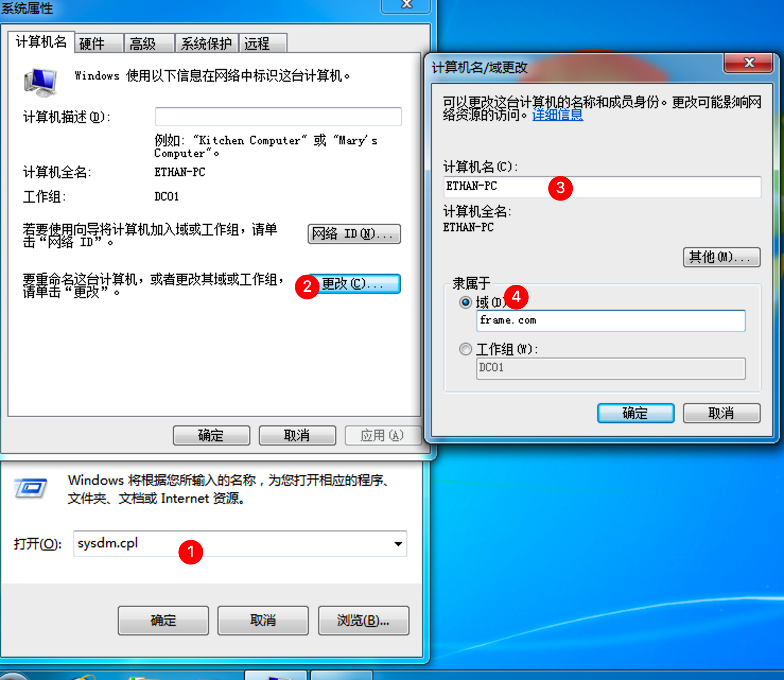Viewport: 784px width, 680px height.
Task: Select the 工作组 radio button
Action: (466, 349)
